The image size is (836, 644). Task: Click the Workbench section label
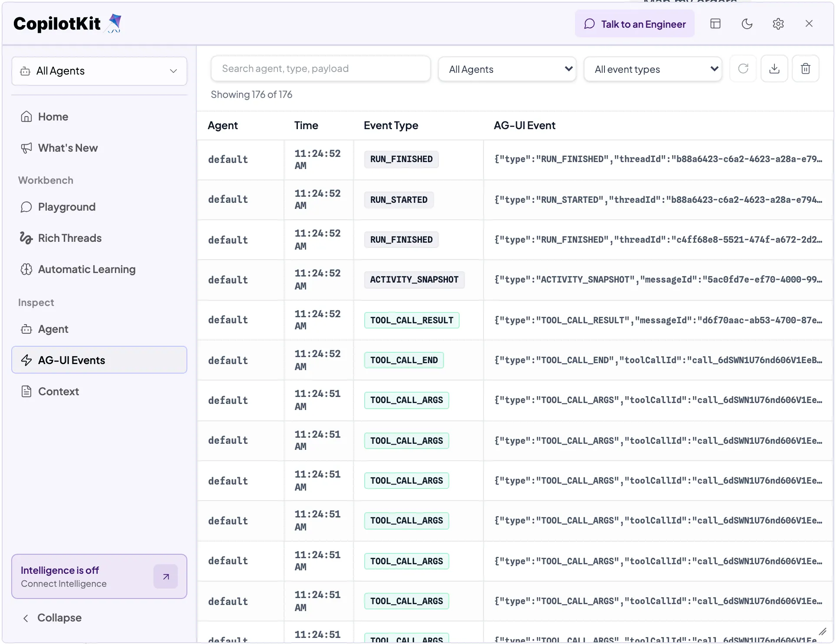click(x=46, y=180)
